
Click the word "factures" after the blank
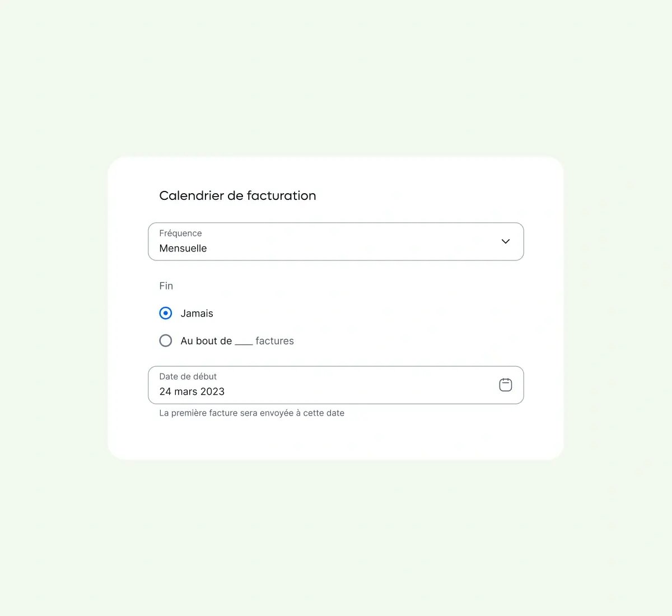pos(274,341)
